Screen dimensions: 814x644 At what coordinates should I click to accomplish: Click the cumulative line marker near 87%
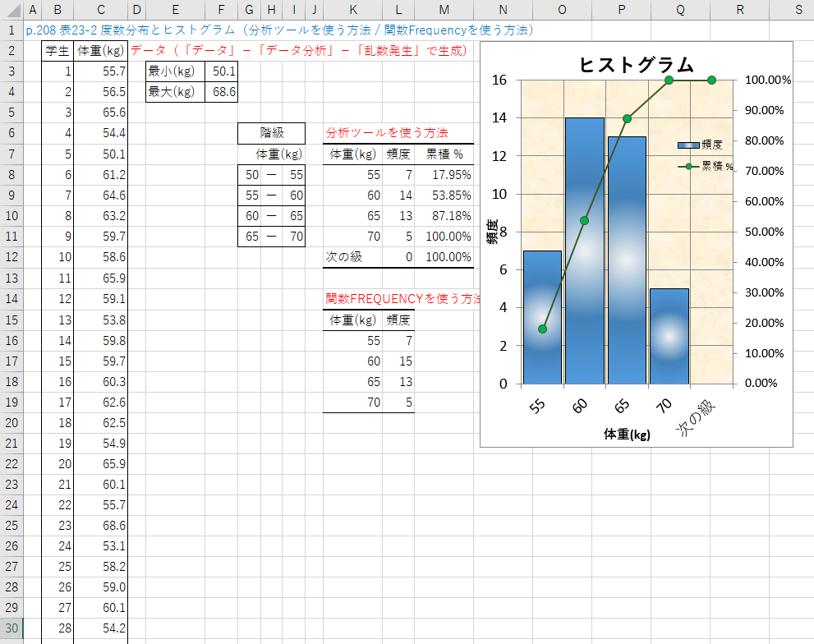[627, 119]
